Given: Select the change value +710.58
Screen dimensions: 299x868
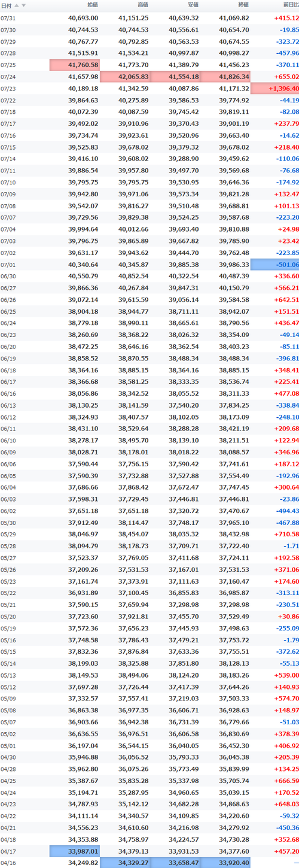Looking at the screenshot, I should point(285,534).
